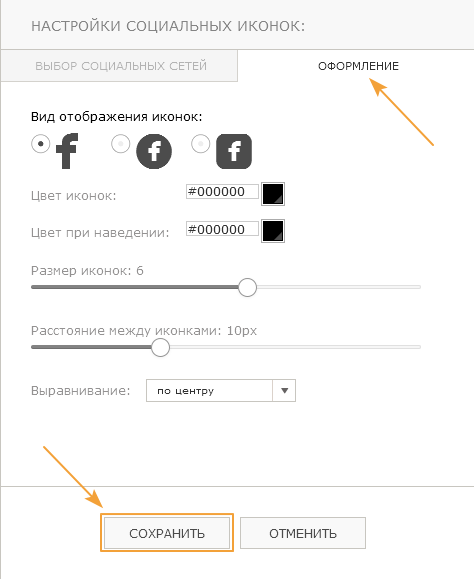Click the right end of spacing slider track
This screenshot has height=579, width=474.
coord(419,347)
